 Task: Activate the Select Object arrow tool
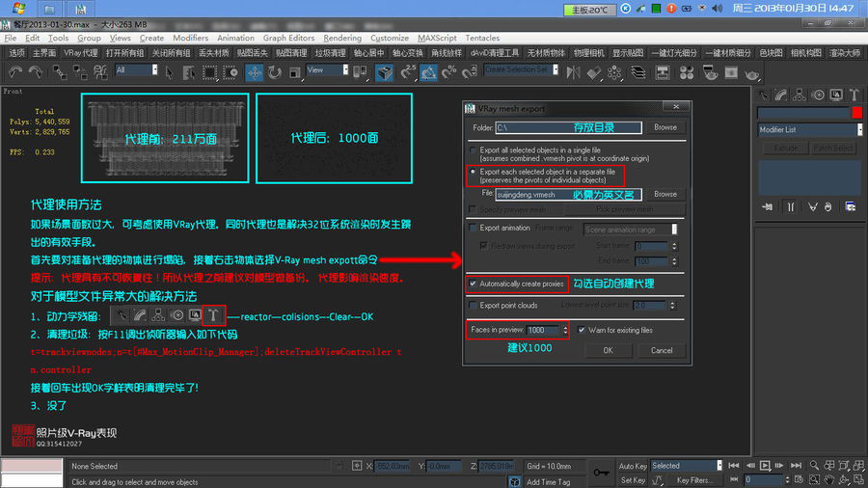coord(170,72)
